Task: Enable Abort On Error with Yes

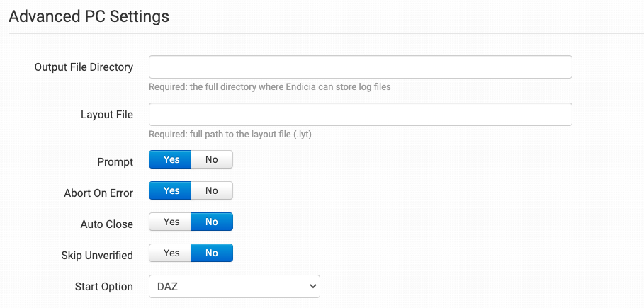Action: pos(170,190)
